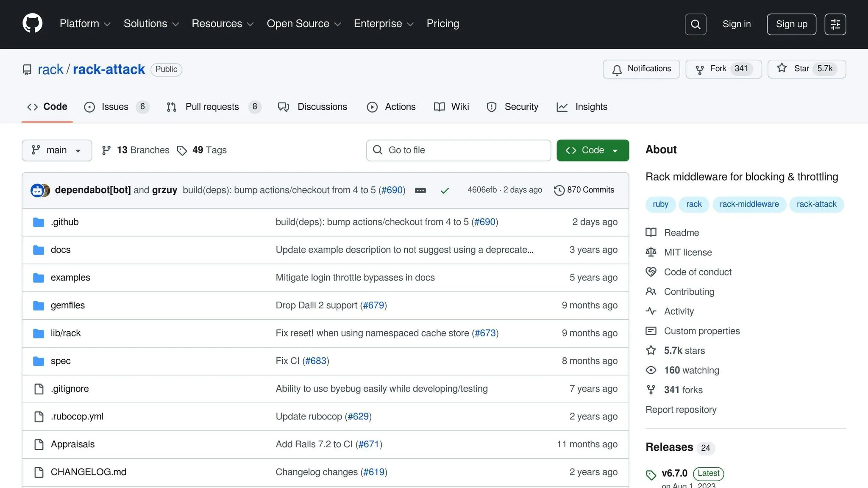This screenshot has width=868, height=488.
Task: Switch to the Insights tab
Action: point(582,107)
